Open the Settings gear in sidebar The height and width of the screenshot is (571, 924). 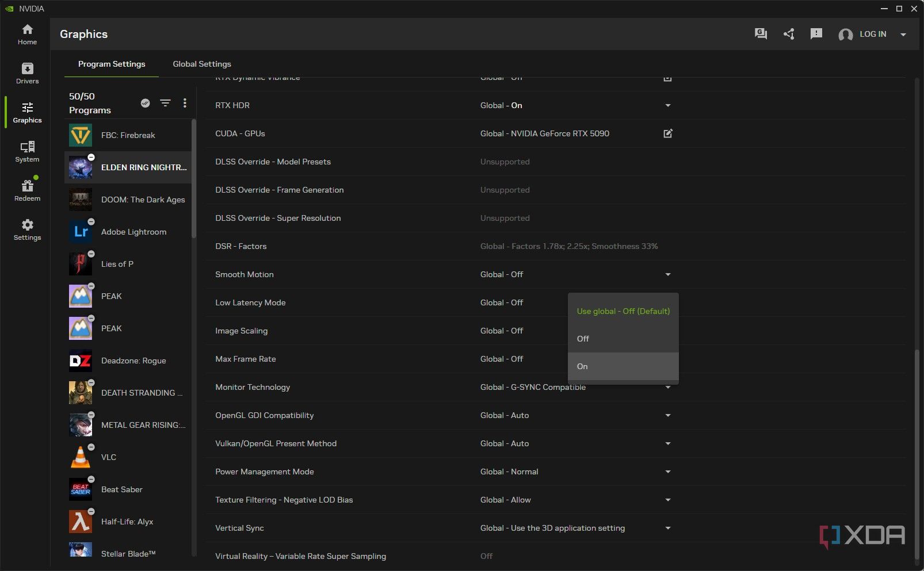tap(27, 230)
